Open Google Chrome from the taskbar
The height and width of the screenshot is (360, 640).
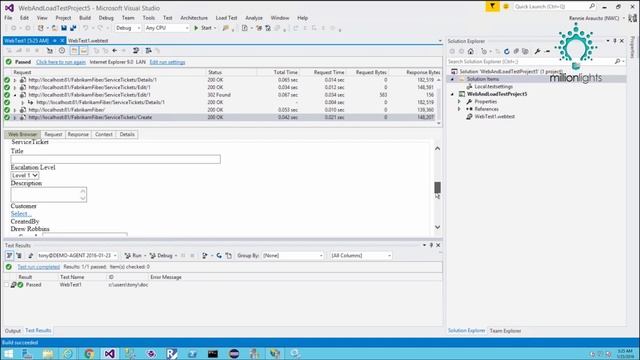click(89, 353)
